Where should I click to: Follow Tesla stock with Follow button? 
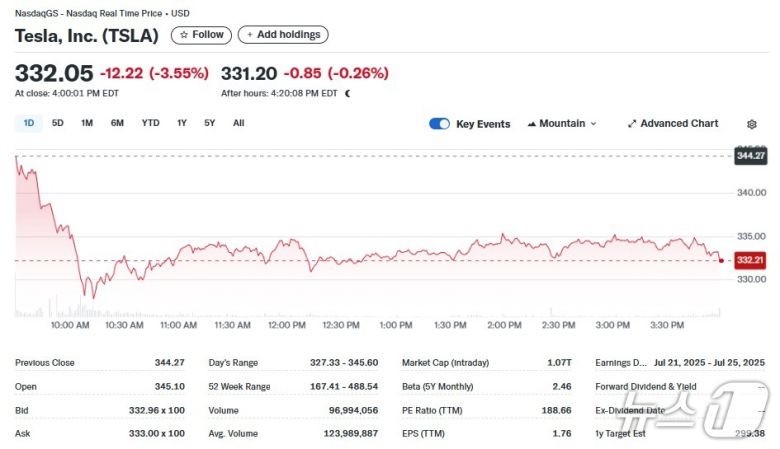201,35
